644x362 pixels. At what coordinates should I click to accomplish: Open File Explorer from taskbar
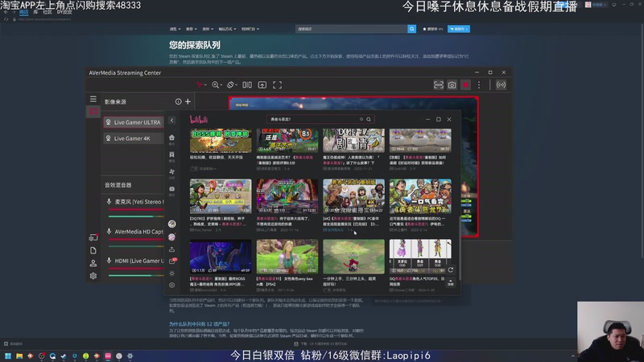(x=19, y=356)
